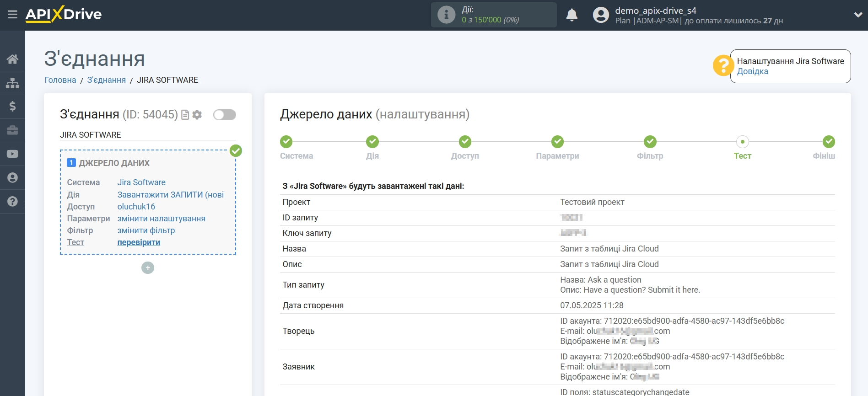Image resolution: width=868 pixels, height=396 pixels.
Task: Click the ApiX-Drive logo
Action: (x=64, y=14)
